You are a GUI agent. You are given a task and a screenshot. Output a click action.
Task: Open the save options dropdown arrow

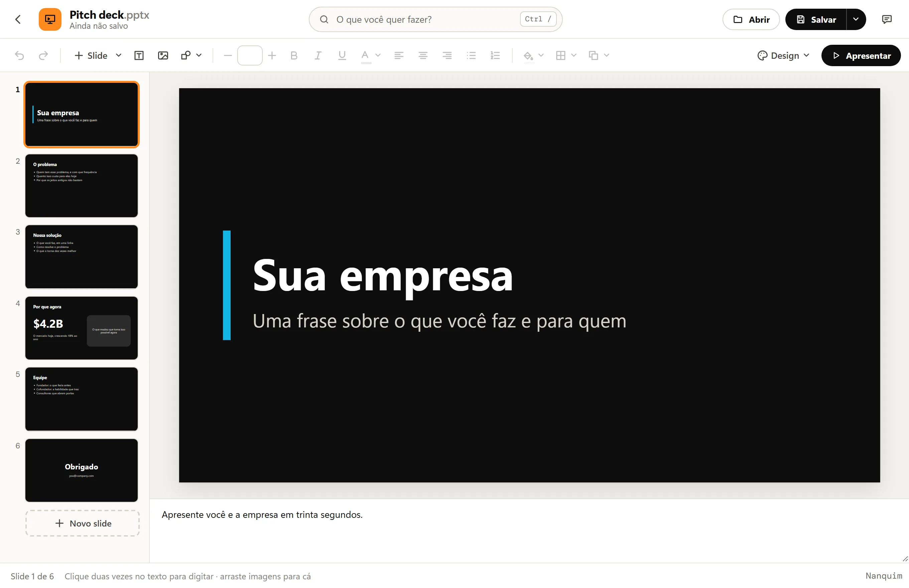coord(856,19)
